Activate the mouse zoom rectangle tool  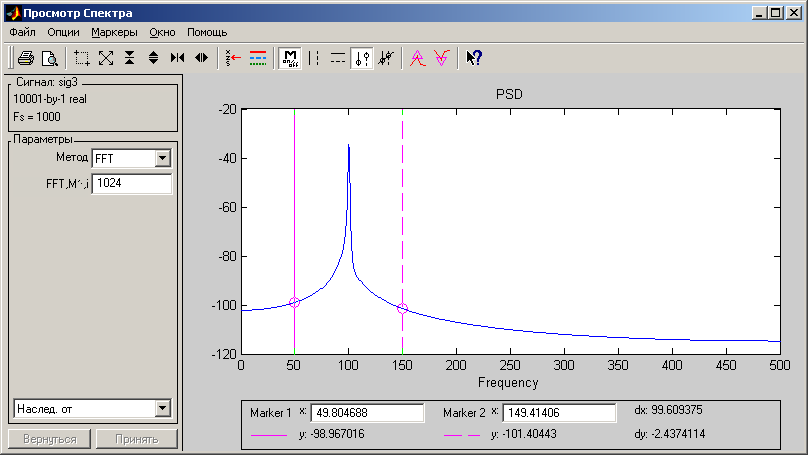82,58
